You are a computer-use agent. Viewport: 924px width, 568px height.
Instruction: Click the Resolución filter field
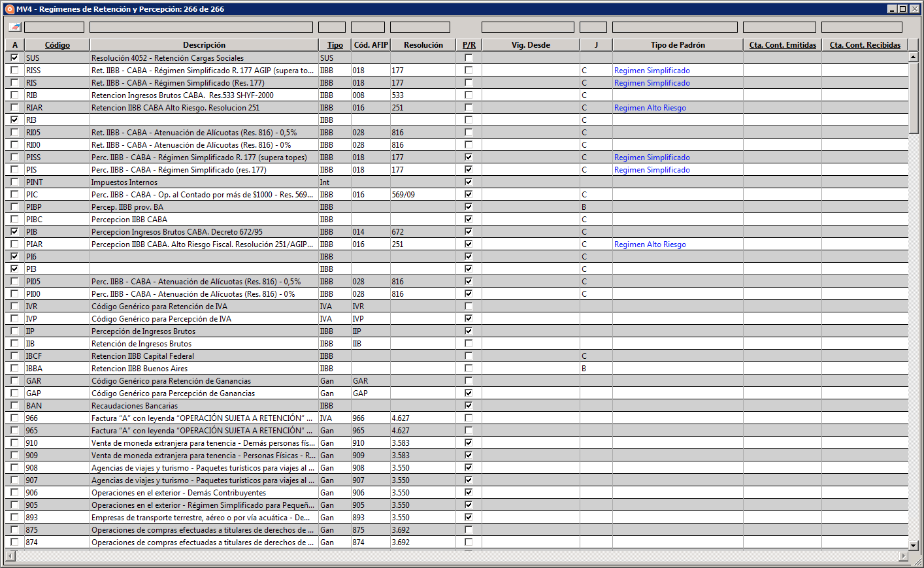tap(420, 27)
